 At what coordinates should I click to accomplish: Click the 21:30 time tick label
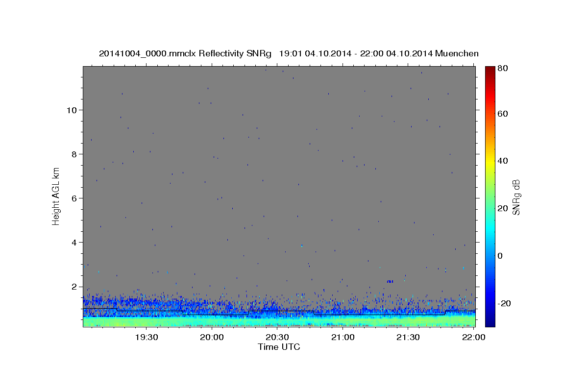click(x=408, y=337)
